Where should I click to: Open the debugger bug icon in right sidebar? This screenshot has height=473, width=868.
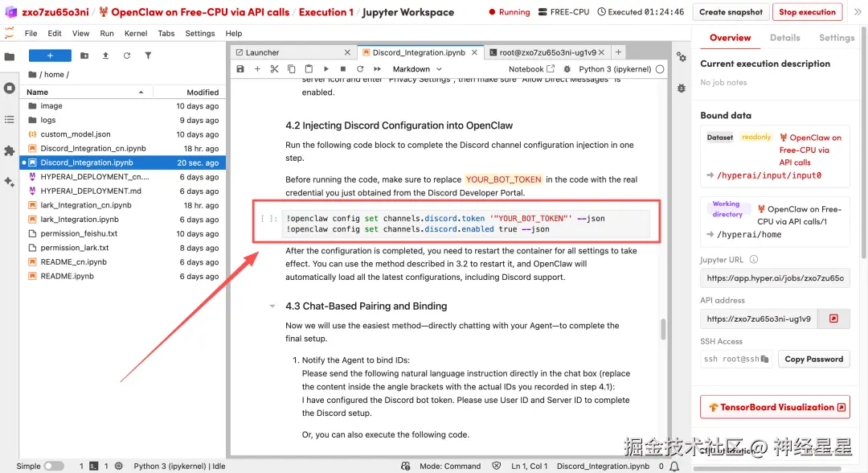tap(682, 88)
